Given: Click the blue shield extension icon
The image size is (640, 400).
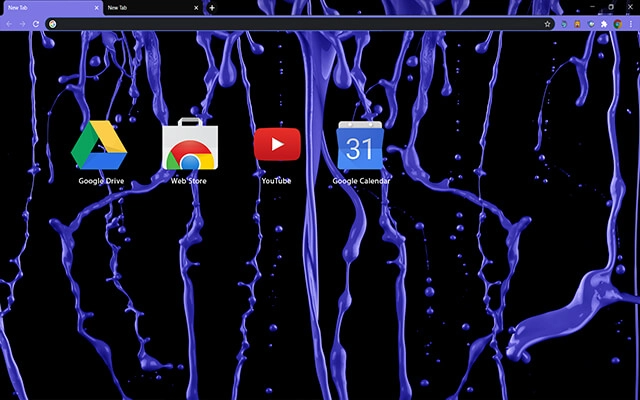Looking at the screenshot, I should (591, 24).
